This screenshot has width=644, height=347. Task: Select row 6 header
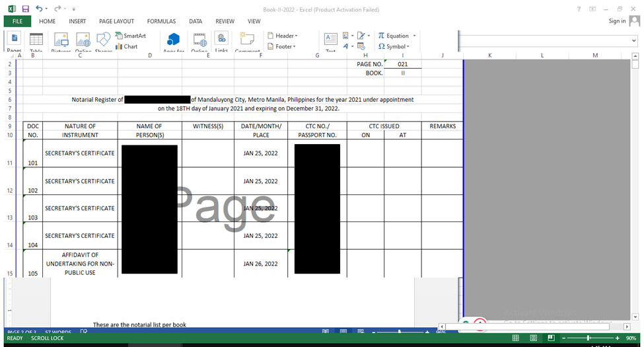(10, 100)
